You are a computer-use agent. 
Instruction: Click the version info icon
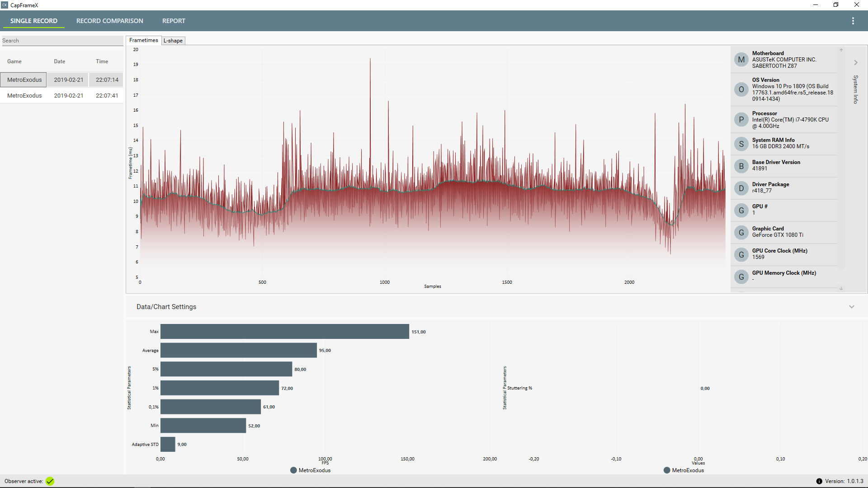click(819, 481)
